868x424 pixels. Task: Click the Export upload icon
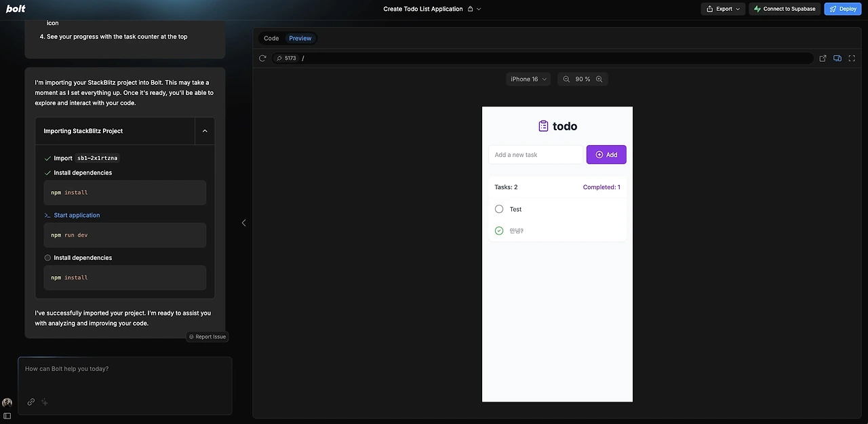[710, 9]
